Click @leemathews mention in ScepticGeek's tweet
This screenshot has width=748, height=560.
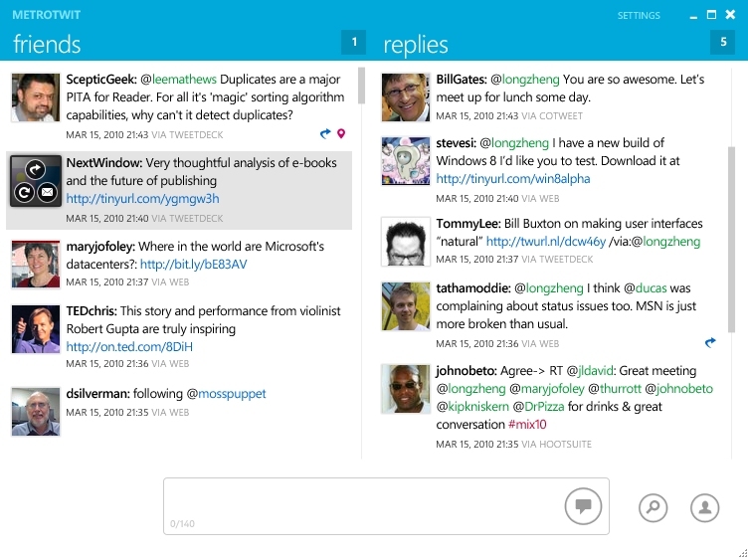(x=178, y=80)
